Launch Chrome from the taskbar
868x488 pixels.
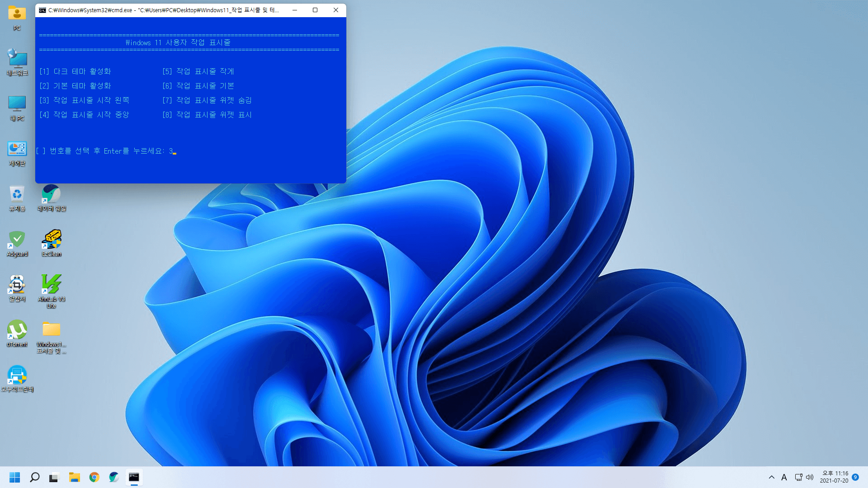pyautogui.click(x=94, y=477)
